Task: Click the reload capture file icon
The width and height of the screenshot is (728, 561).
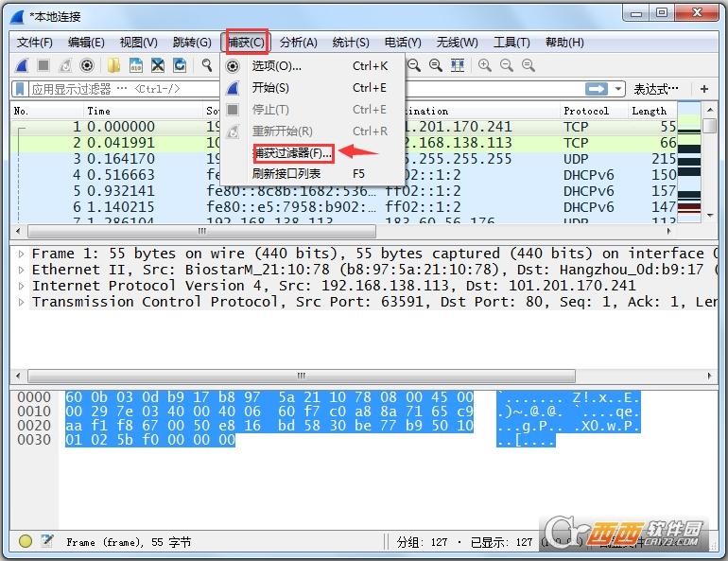Action: [180, 65]
